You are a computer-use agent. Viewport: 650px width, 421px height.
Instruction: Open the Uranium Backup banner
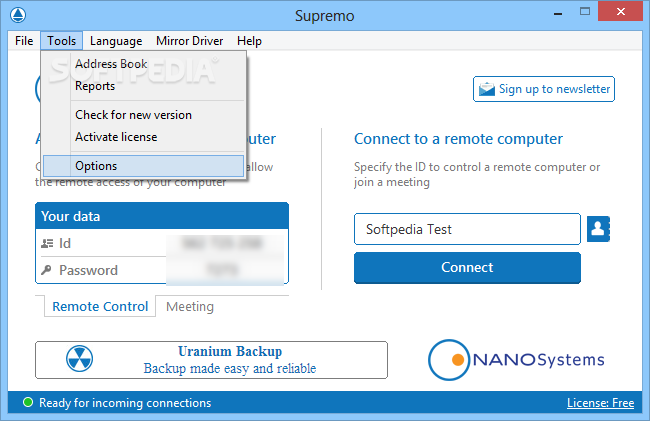click(211, 360)
